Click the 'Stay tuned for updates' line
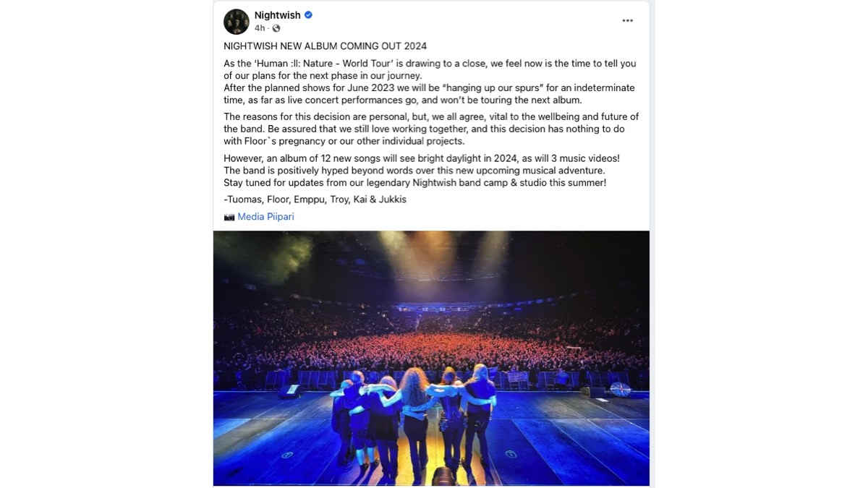Screen dimensions: 868x488 414,183
